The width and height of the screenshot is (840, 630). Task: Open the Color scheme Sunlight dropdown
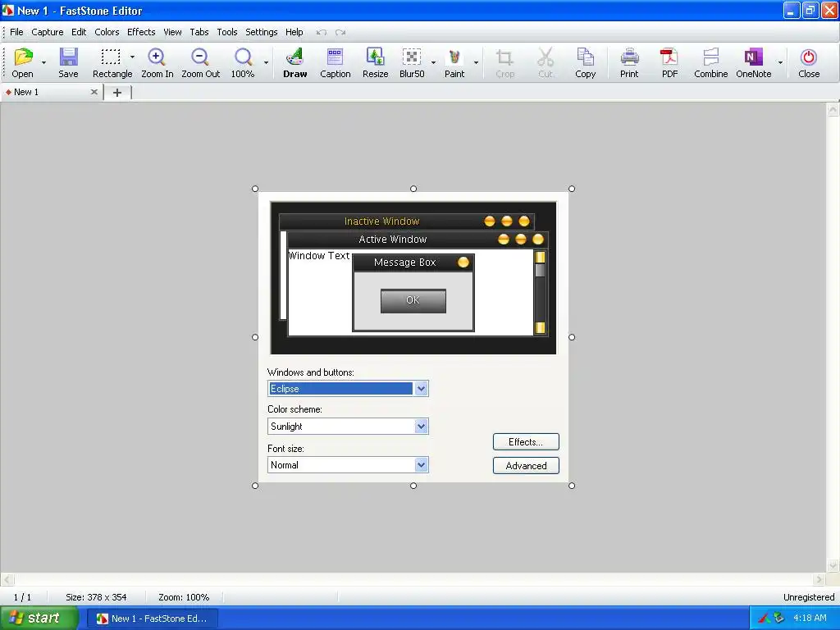click(421, 427)
